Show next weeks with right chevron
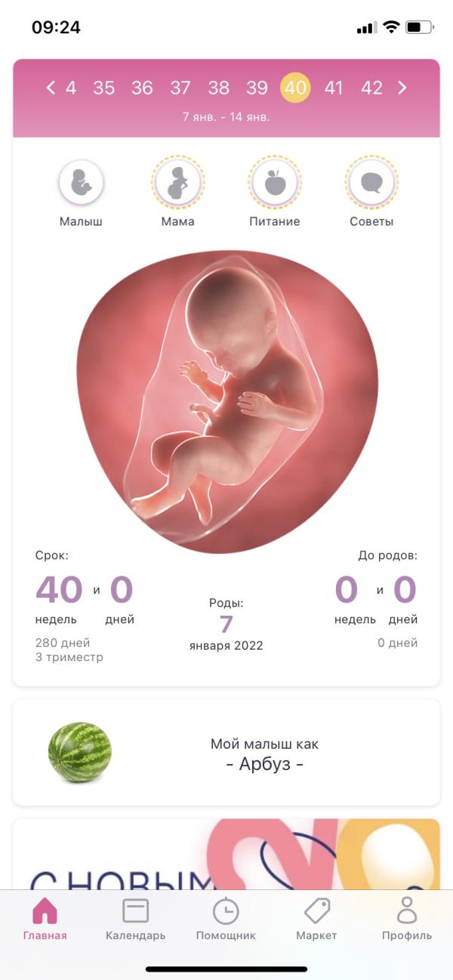The width and height of the screenshot is (453, 980). click(402, 88)
